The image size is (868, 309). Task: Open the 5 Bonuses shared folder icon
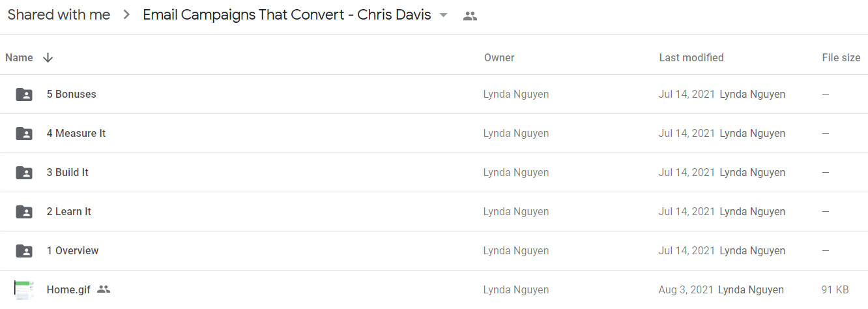click(24, 95)
